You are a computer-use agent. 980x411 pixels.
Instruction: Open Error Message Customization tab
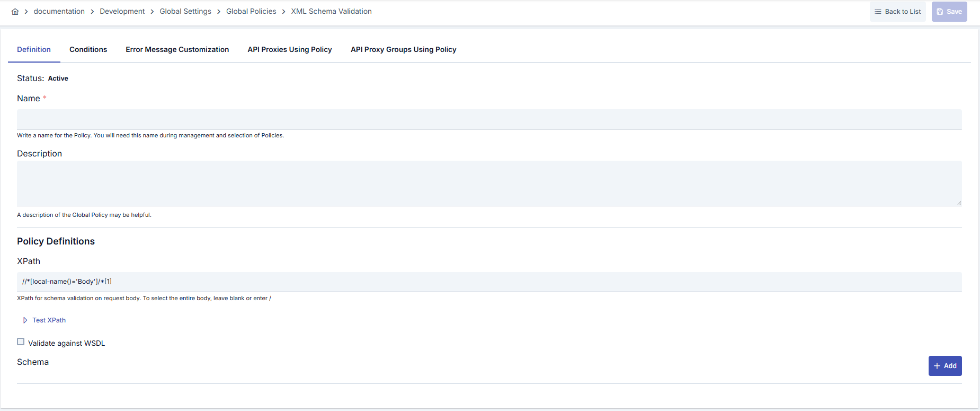coord(177,49)
